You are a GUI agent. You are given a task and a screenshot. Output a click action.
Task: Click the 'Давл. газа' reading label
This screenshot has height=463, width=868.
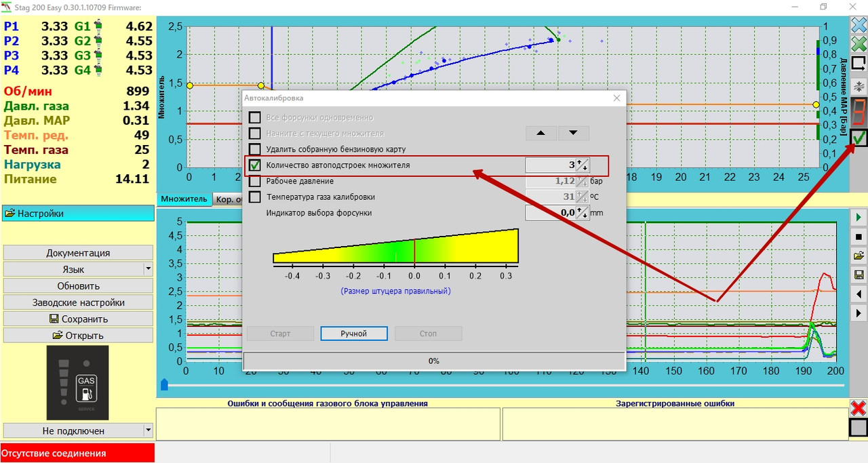click(x=36, y=106)
